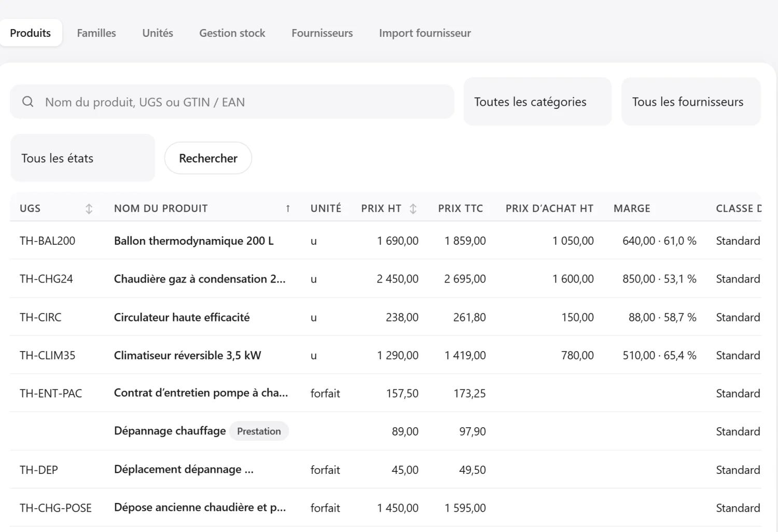Screen dimensions: 778x532
Task: Click the PRIX TTC column header
Action: point(461,208)
